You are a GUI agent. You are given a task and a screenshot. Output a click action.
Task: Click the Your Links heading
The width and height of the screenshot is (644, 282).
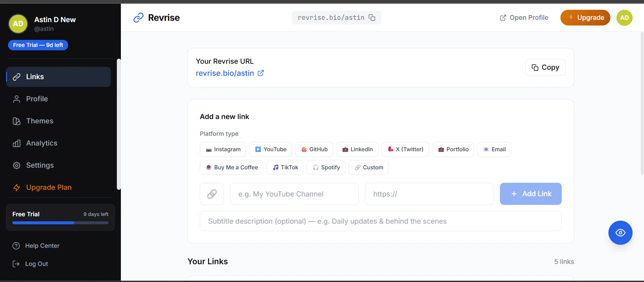tap(208, 262)
